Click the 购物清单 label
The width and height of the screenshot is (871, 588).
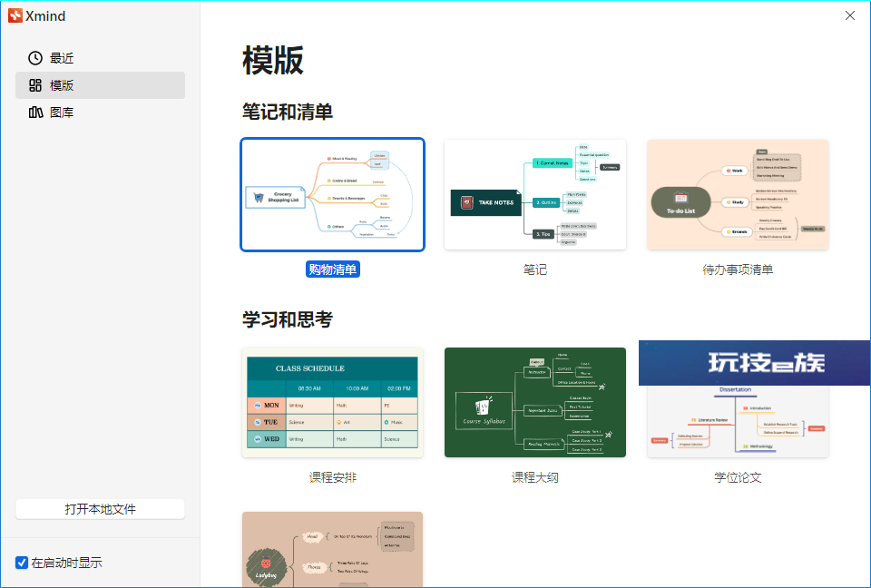[x=333, y=269]
